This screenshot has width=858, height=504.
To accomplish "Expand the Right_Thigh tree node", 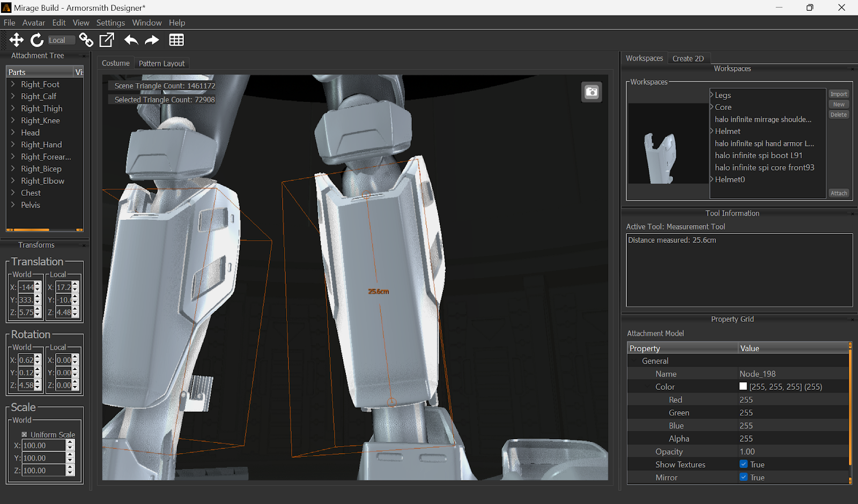I will click(x=13, y=108).
